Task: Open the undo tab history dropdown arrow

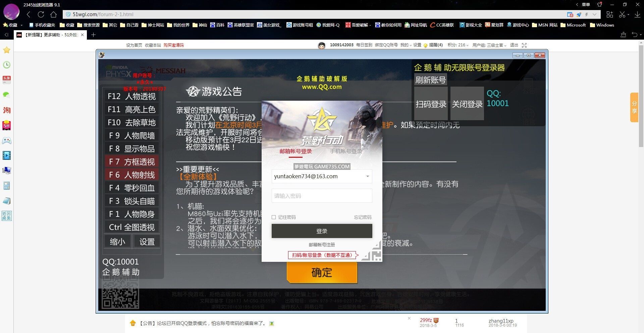Action: 641,35
